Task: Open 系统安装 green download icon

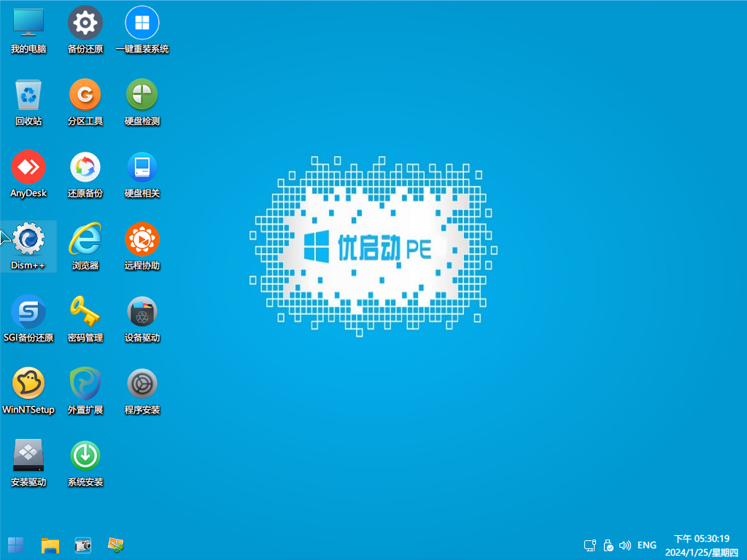Action: click(x=85, y=463)
